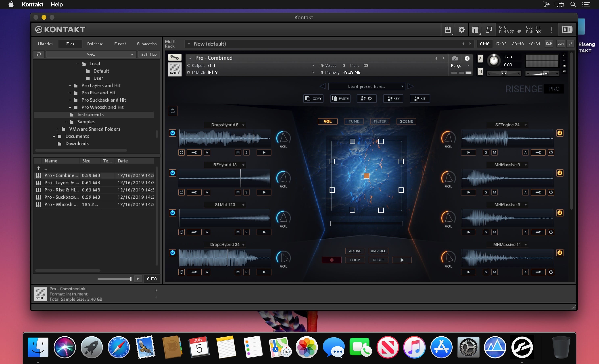Click the orange XY pad cursor
The width and height of the screenshot is (599, 364).
click(367, 176)
